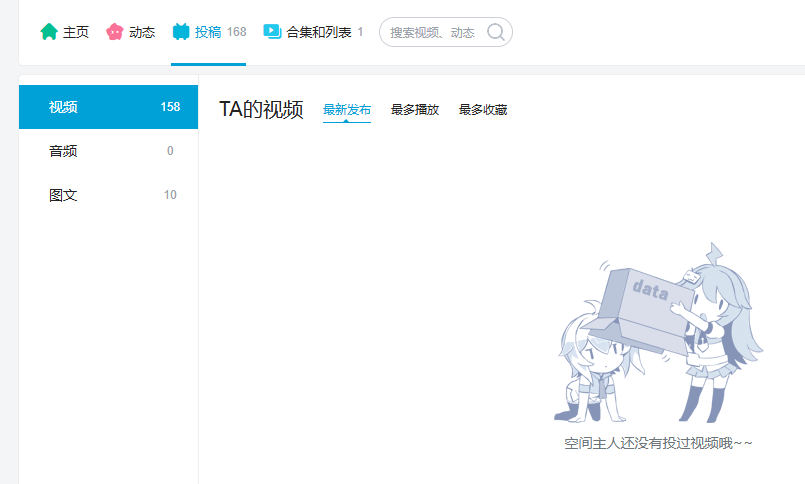Sort videos by 最多收藏

(x=483, y=110)
